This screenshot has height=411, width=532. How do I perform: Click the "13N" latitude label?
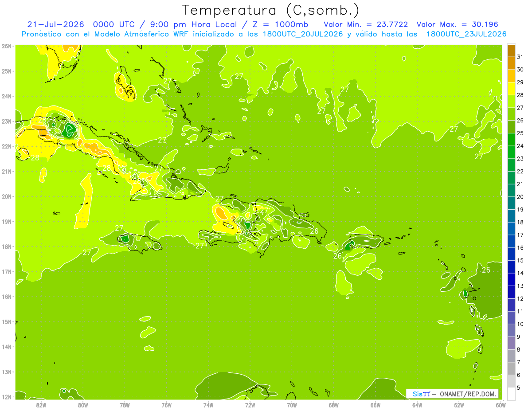click(x=7, y=372)
